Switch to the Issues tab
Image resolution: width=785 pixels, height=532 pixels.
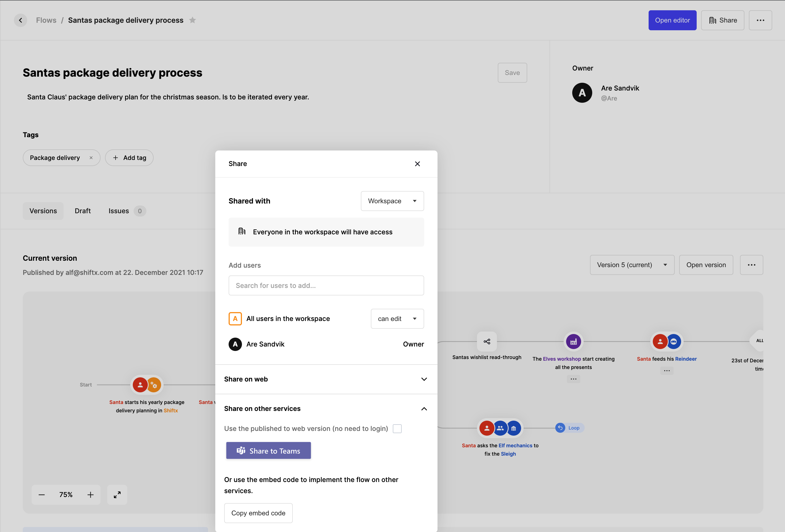pyautogui.click(x=119, y=211)
